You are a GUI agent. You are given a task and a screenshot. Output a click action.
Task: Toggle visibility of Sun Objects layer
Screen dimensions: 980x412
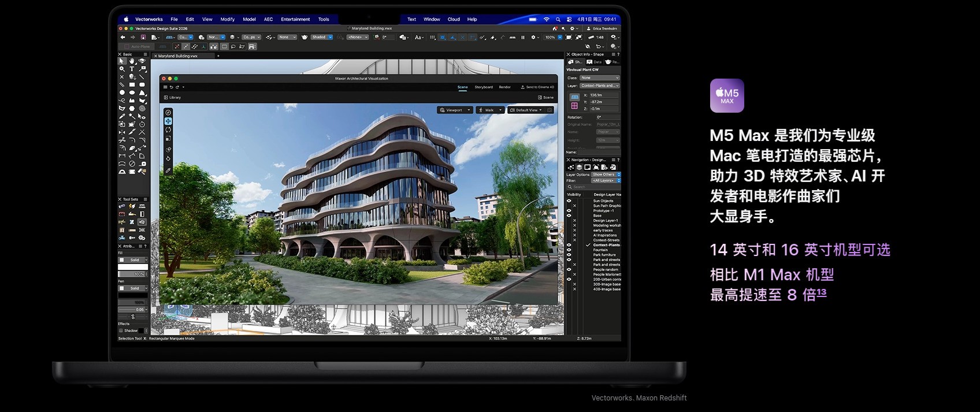coord(569,201)
